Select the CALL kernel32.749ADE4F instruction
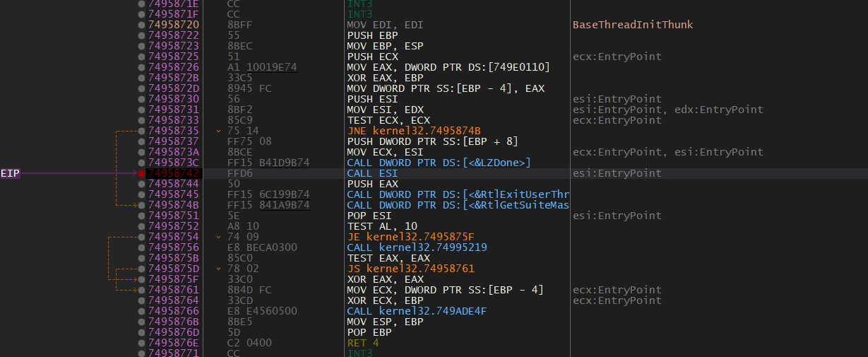This screenshot has width=868, height=357. (417, 311)
